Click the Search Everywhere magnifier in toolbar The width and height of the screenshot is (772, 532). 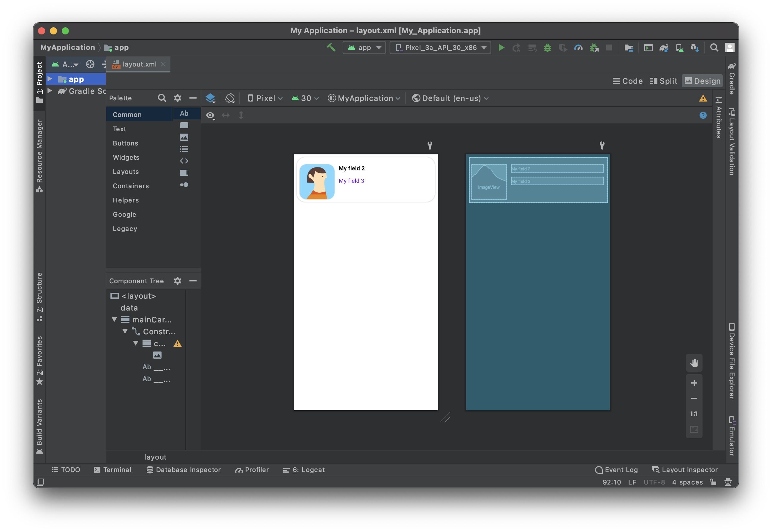click(x=714, y=48)
